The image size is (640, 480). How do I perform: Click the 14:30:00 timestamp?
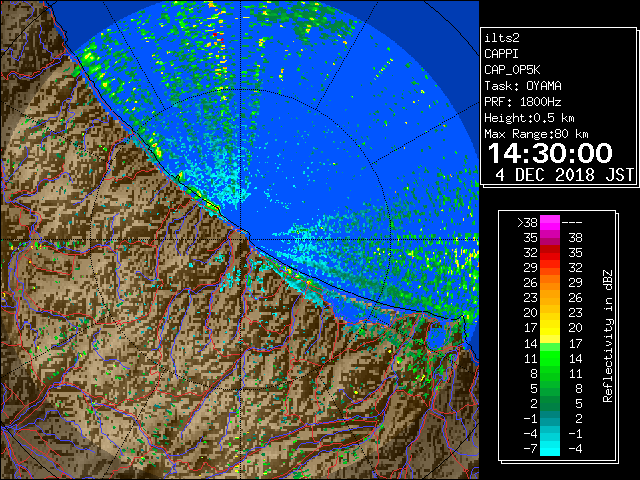550,153
